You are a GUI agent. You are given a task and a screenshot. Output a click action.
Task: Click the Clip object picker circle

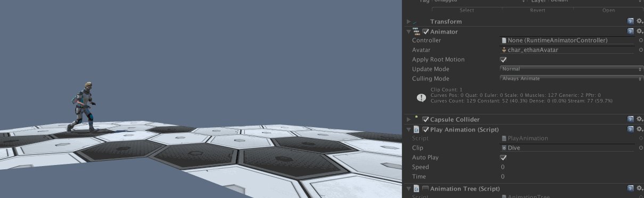(x=640, y=148)
